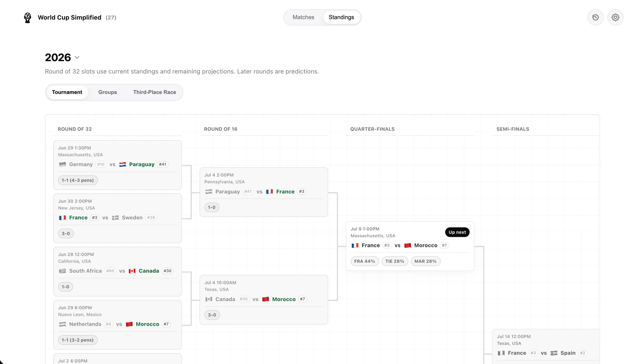Click Canada flag in South Africa vs Canada
This screenshot has height=364, width=641.
pos(132,271)
